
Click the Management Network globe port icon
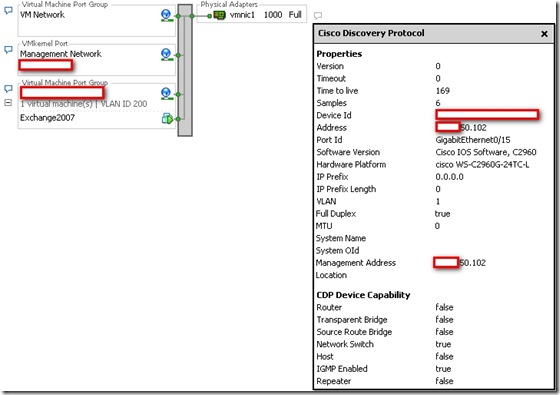tap(166, 54)
